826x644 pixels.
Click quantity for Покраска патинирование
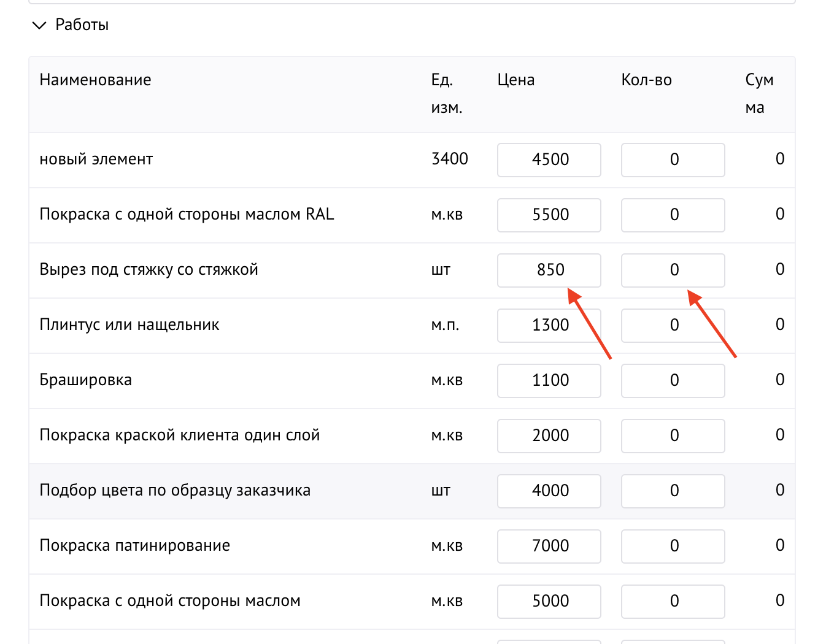[x=673, y=546]
